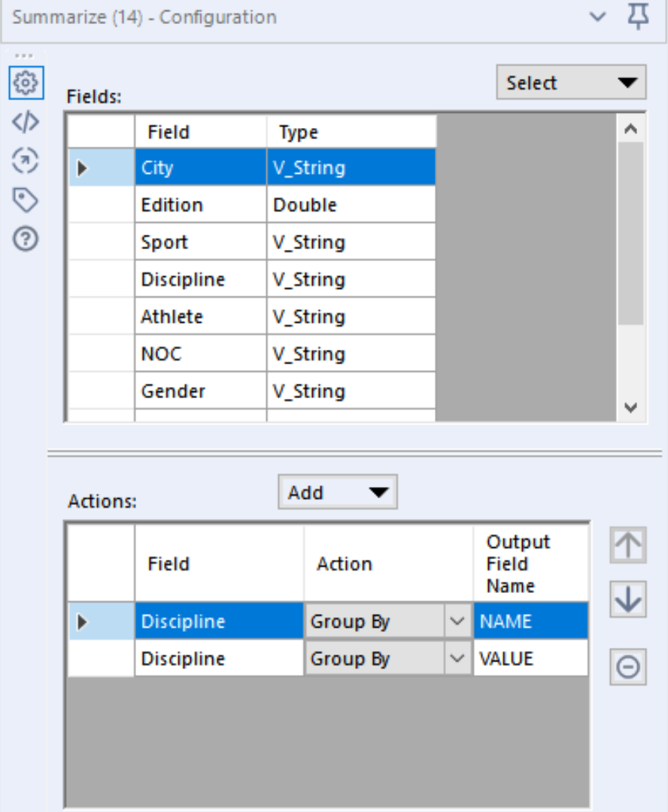Open the Add actions dropdown
The height and width of the screenshot is (812, 668).
337,493
